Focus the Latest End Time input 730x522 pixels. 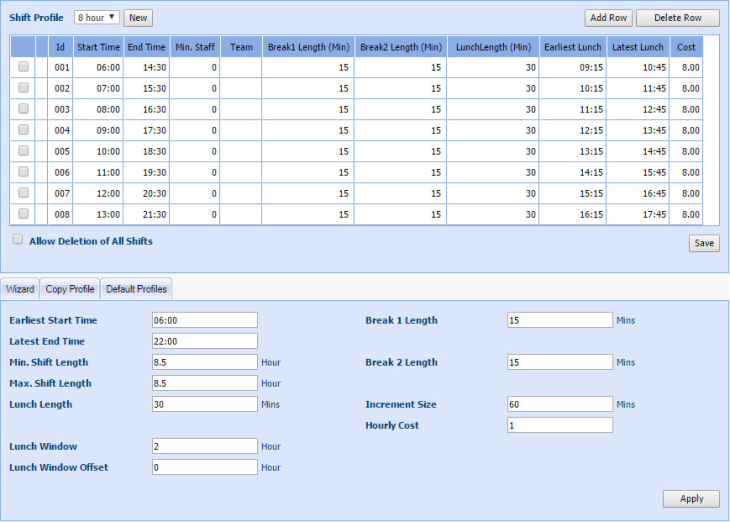click(205, 341)
